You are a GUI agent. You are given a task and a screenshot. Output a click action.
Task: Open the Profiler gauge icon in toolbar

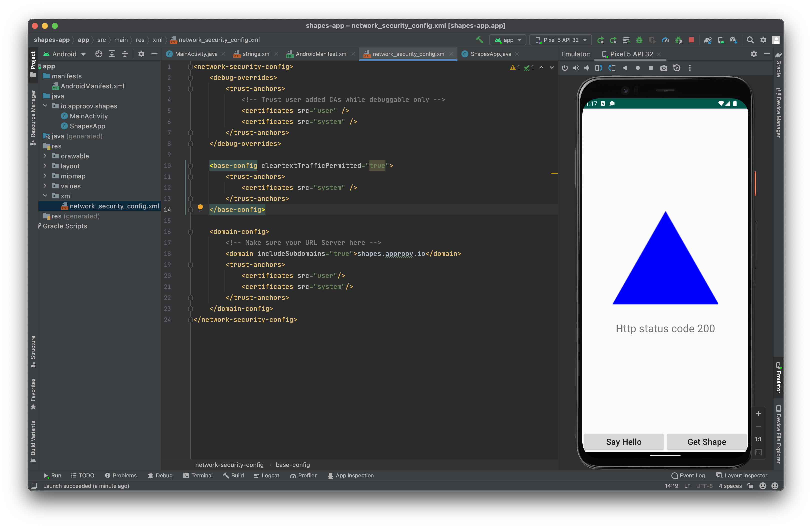click(x=665, y=40)
